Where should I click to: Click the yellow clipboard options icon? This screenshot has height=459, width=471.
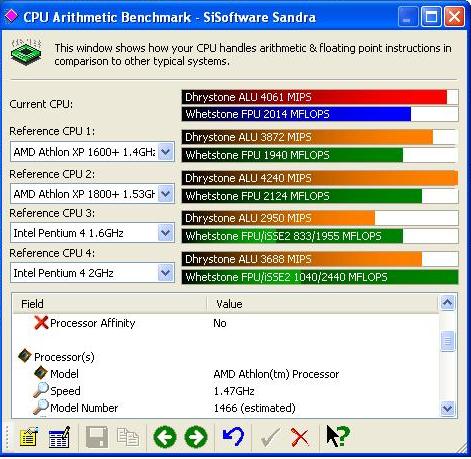tap(29, 437)
